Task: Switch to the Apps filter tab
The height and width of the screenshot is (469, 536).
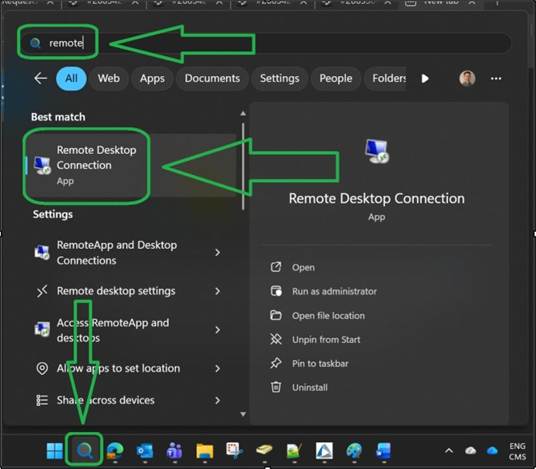Action: coord(152,78)
